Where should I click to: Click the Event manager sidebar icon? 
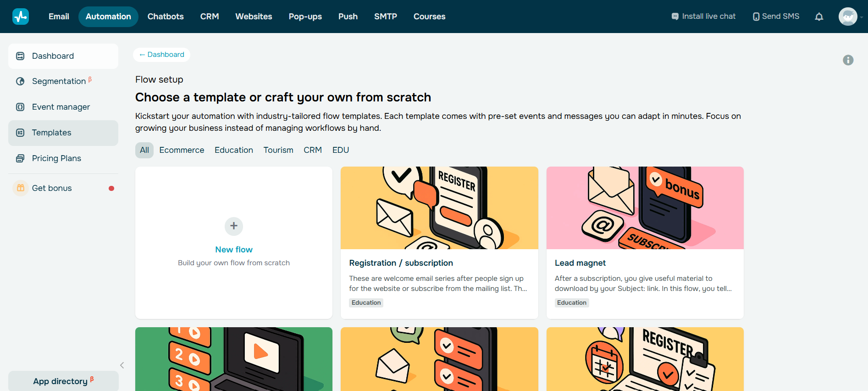click(20, 107)
